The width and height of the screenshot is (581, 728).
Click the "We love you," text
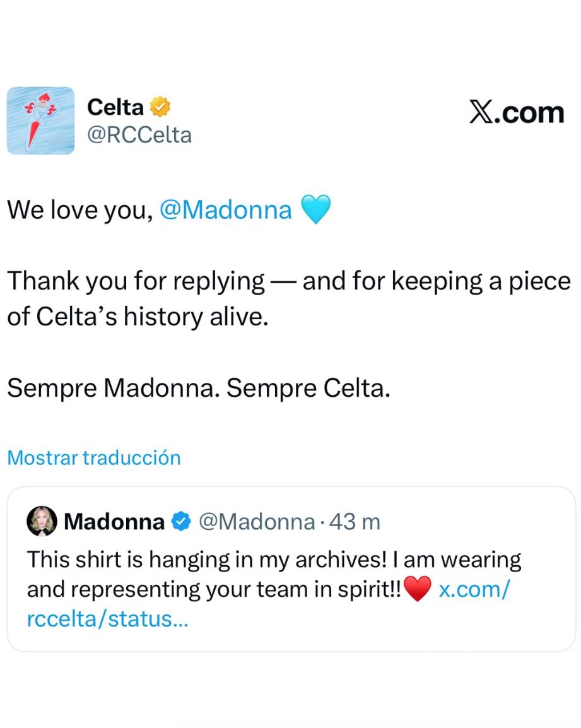pyautogui.click(x=79, y=209)
